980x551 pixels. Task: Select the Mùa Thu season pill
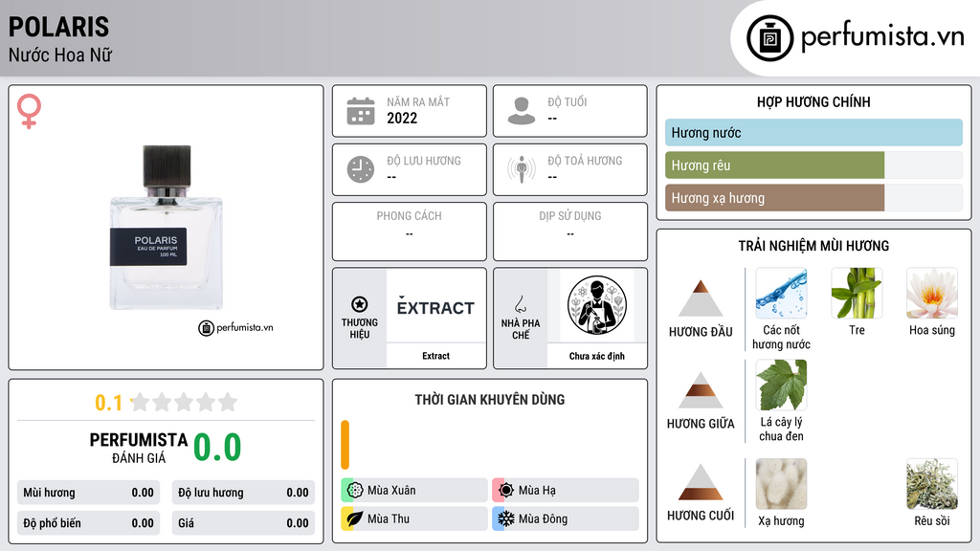point(414,518)
